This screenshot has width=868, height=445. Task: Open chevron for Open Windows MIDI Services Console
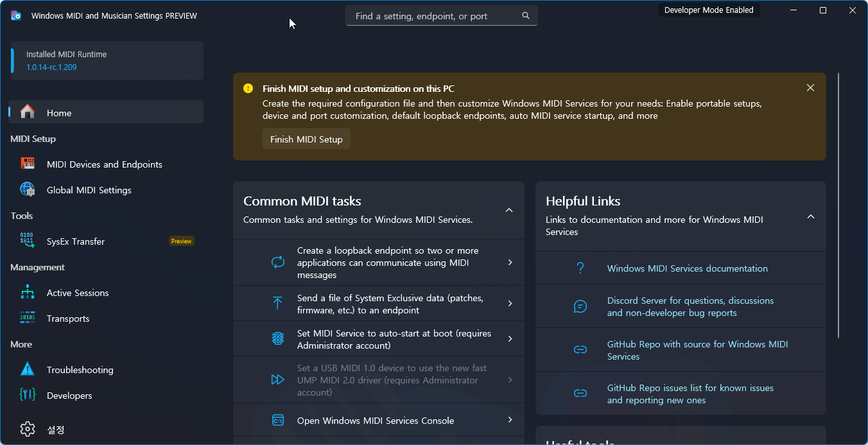click(510, 420)
